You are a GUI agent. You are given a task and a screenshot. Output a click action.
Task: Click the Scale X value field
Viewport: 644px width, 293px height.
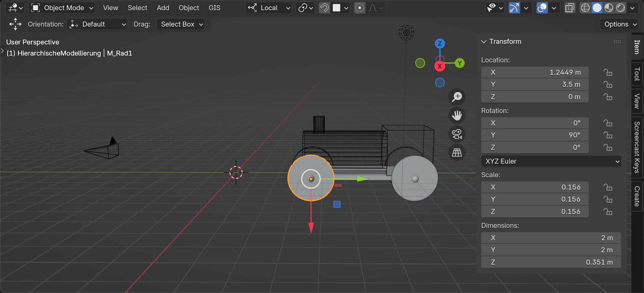pos(535,187)
